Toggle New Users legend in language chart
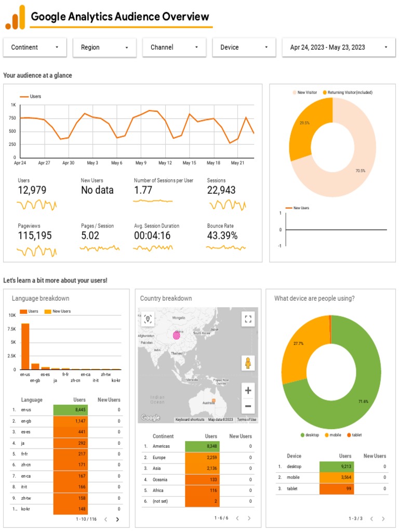Image resolution: width=399 pixels, height=532 pixels. 58,311
